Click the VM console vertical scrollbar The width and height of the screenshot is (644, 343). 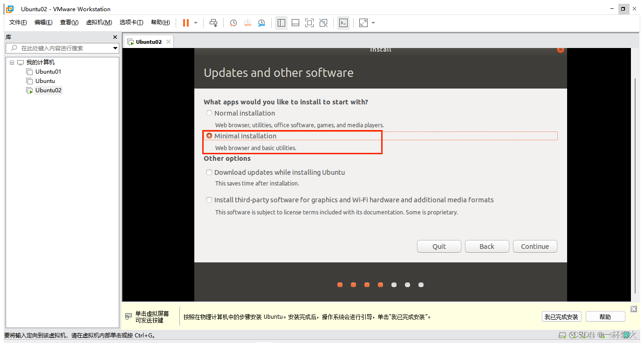point(636,185)
